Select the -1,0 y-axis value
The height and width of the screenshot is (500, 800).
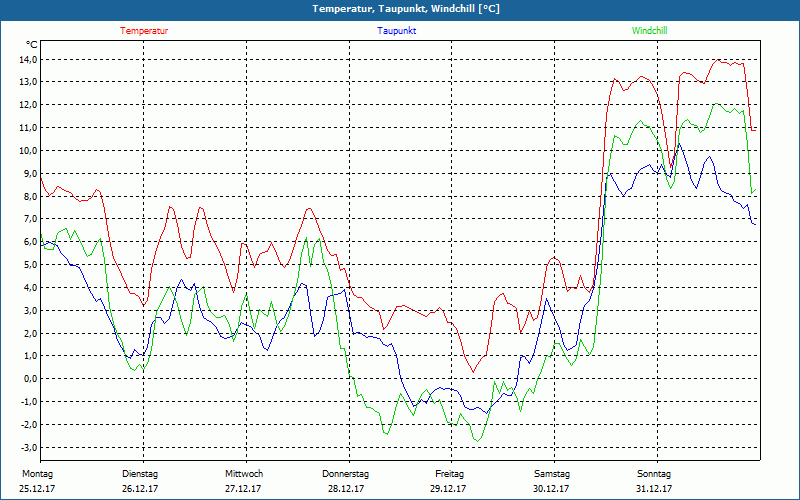tap(29, 402)
